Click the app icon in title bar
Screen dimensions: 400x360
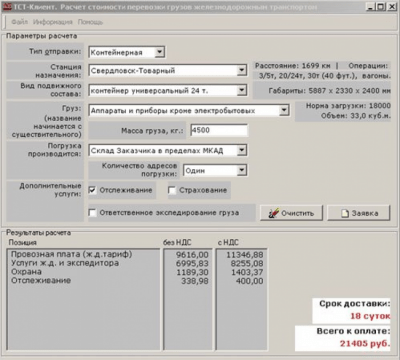(x=7, y=7)
